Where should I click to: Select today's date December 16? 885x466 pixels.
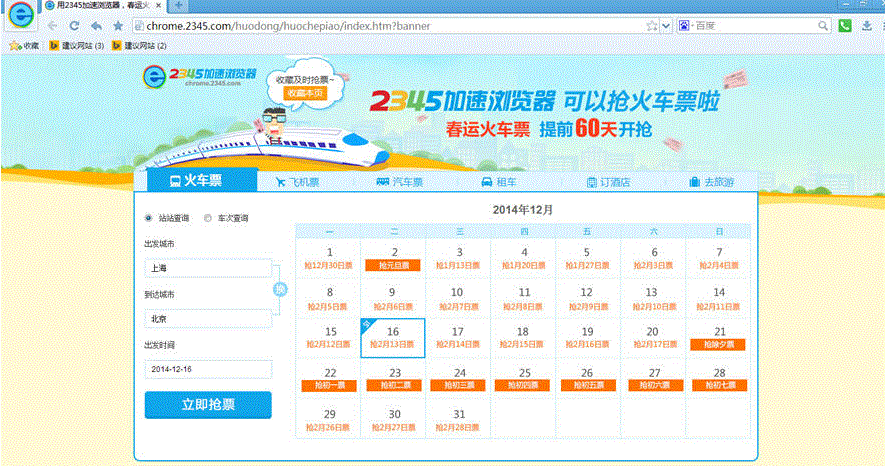point(393,337)
